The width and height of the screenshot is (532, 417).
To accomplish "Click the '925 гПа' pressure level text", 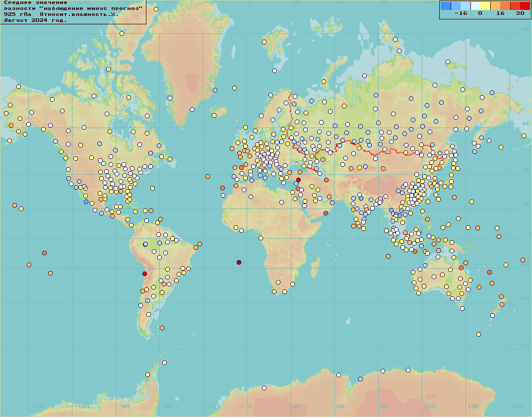I will point(18,14).
